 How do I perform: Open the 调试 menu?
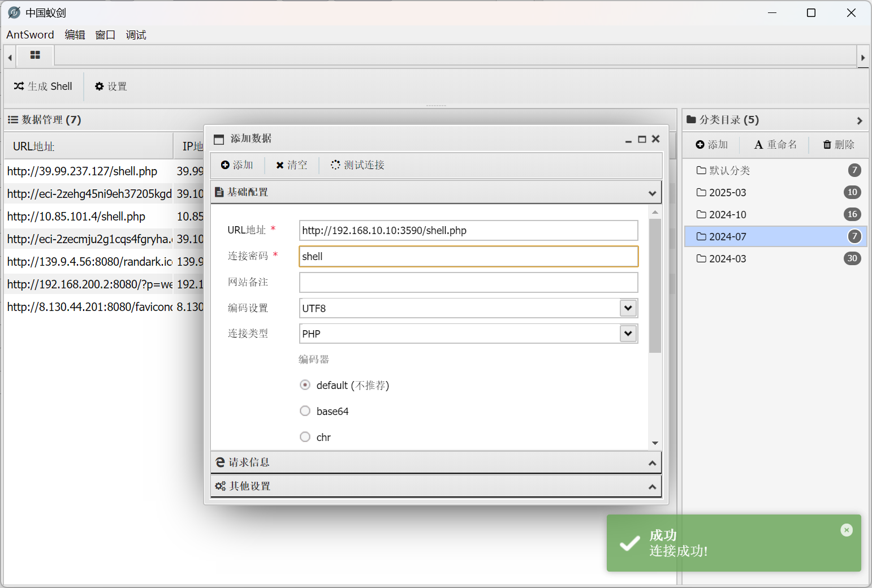click(x=136, y=35)
